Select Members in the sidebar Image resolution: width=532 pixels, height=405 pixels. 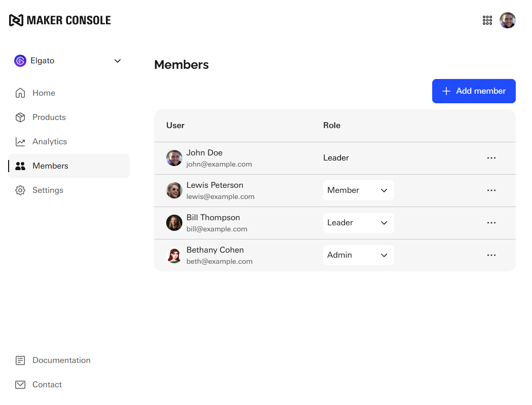pos(50,166)
